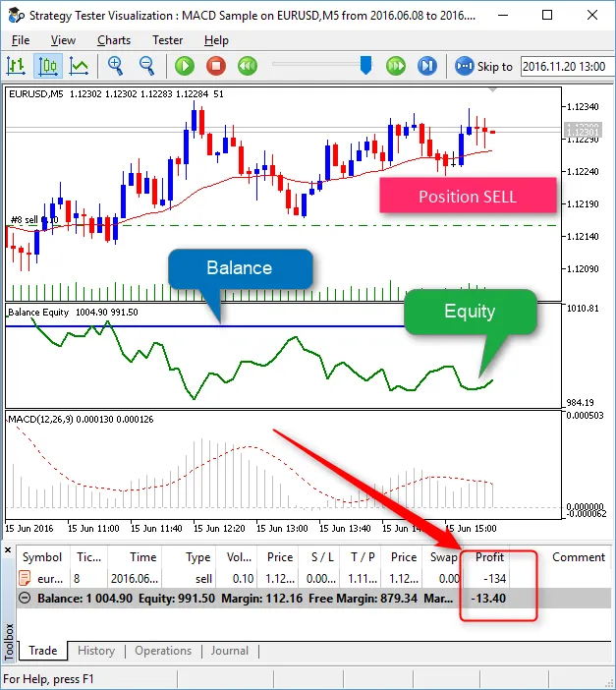Close the Toolbox panel
This screenshot has width=616, height=690.
(9, 549)
